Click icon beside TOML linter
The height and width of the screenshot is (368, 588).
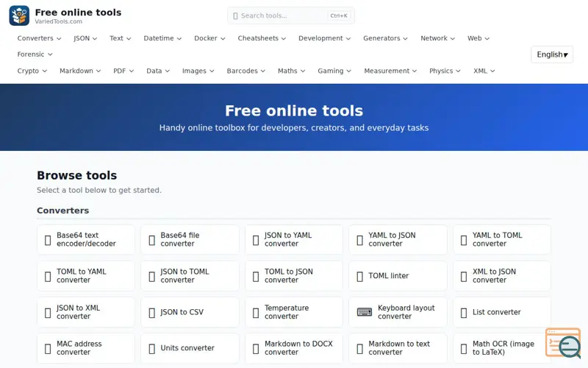[x=359, y=277]
